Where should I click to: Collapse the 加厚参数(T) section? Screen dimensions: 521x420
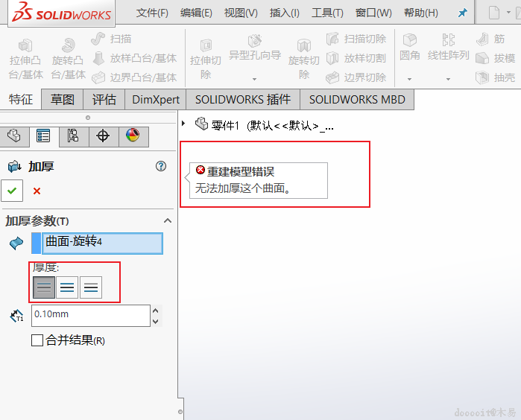tap(168, 220)
